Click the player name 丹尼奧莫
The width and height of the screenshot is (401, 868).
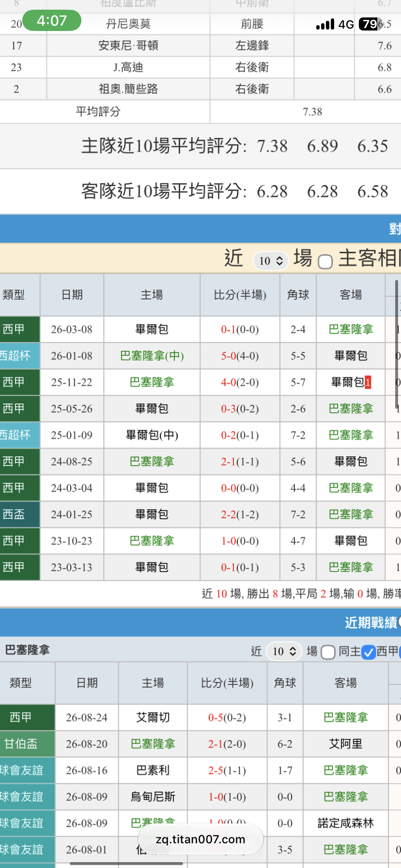pos(128,24)
